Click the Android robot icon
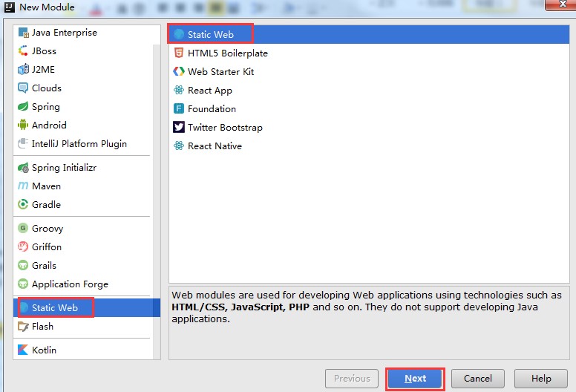The width and height of the screenshot is (576, 392). tap(23, 125)
